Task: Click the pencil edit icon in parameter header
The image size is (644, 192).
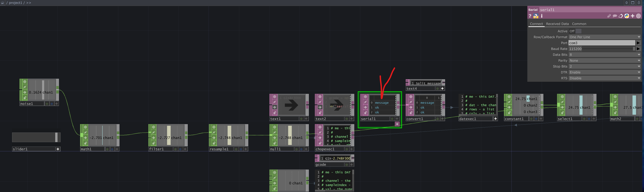Action: [x=609, y=16]
